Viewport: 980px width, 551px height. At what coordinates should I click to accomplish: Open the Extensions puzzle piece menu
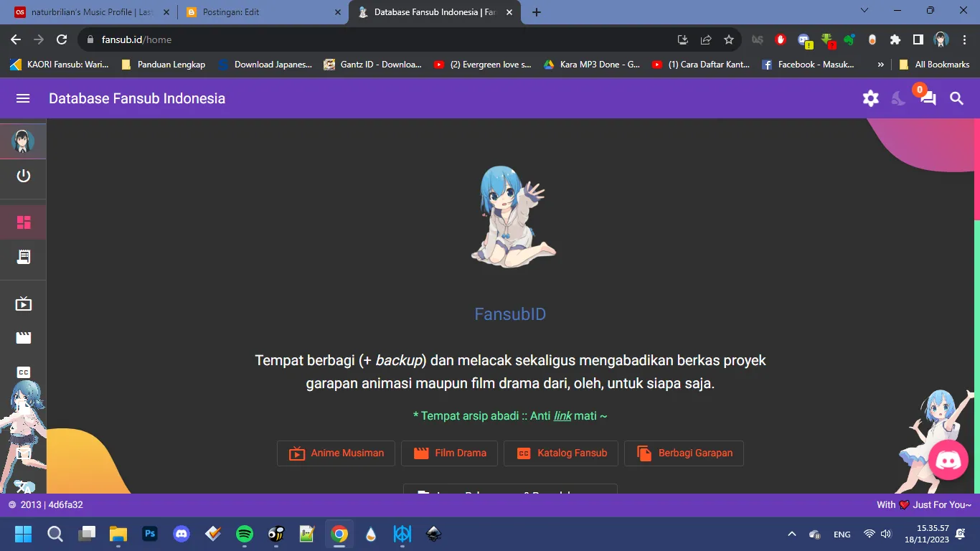895,39
